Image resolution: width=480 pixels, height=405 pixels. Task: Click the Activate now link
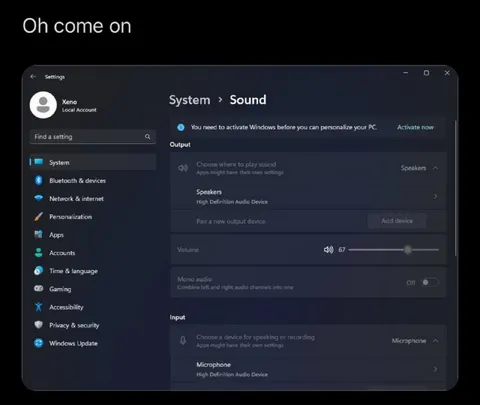click(x=415, y=127)
